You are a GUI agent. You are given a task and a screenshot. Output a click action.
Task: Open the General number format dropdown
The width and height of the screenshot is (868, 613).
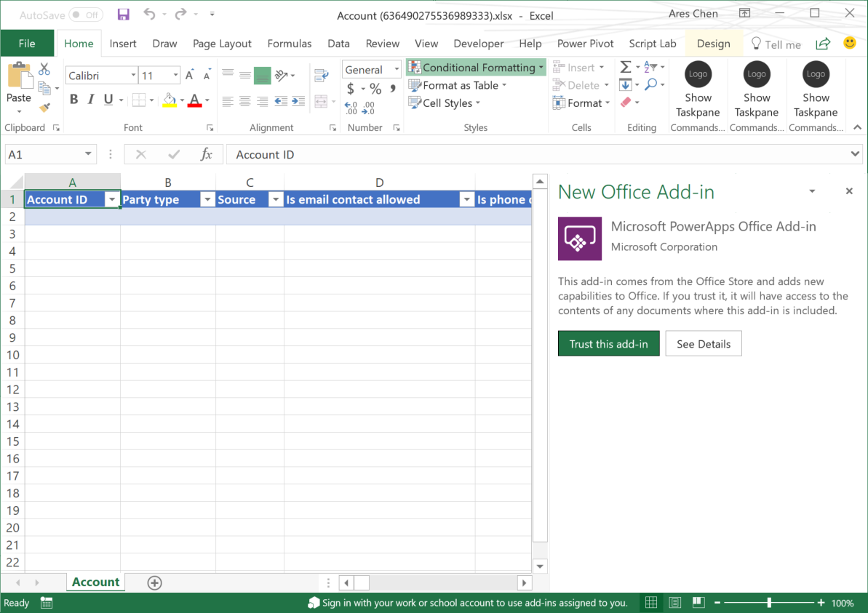coord(397,70)
